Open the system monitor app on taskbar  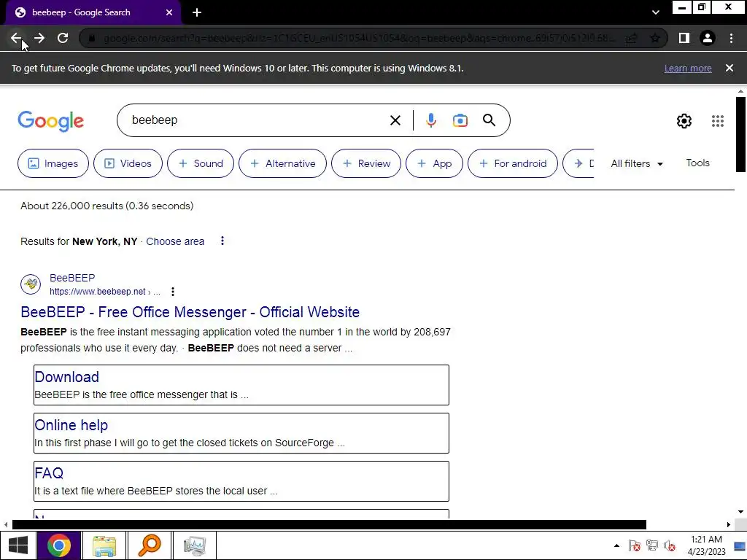(194, 545)
